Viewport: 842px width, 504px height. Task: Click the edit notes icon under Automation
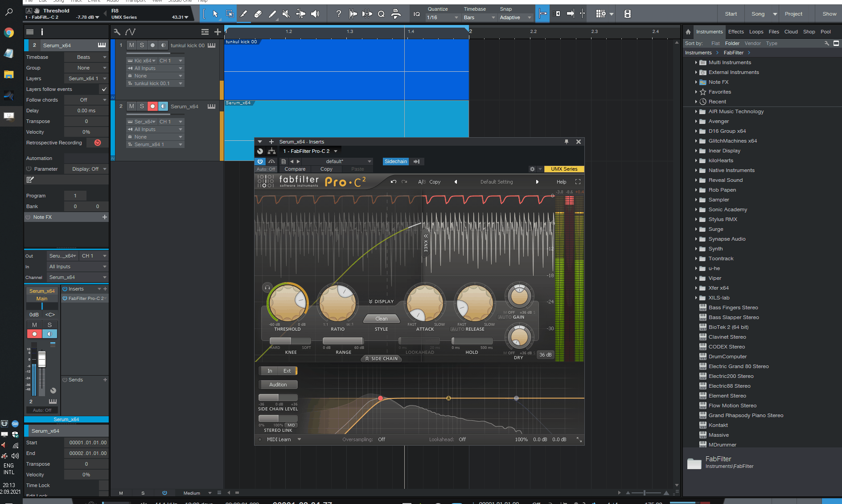pos(30,180)
